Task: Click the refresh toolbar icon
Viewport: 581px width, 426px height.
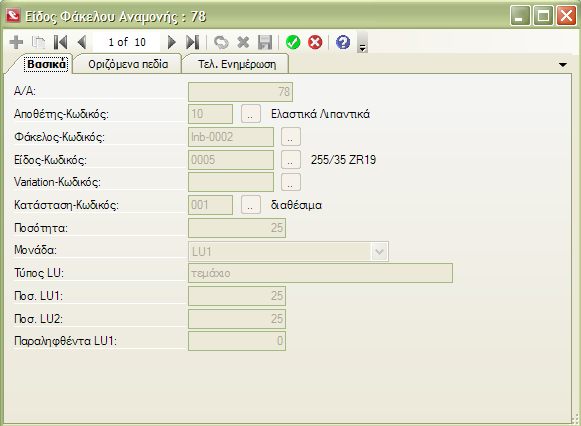Action: (x=221, y=42)
